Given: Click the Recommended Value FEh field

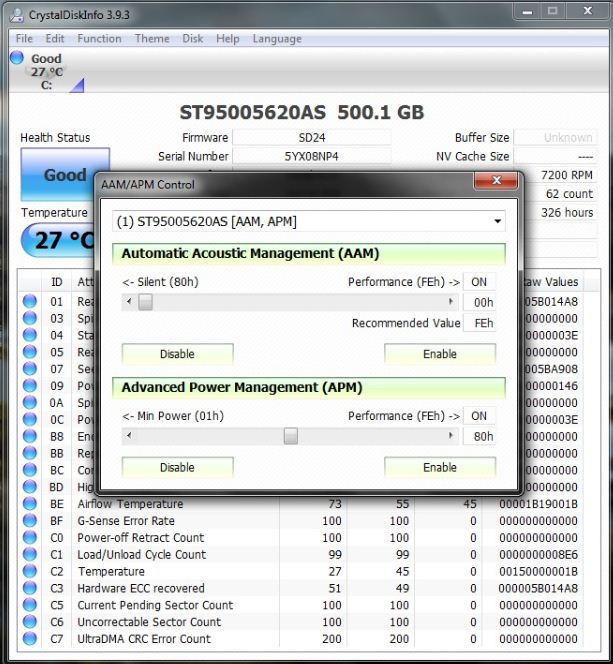Looking at the screenshot, I should (x=479, y=323).
